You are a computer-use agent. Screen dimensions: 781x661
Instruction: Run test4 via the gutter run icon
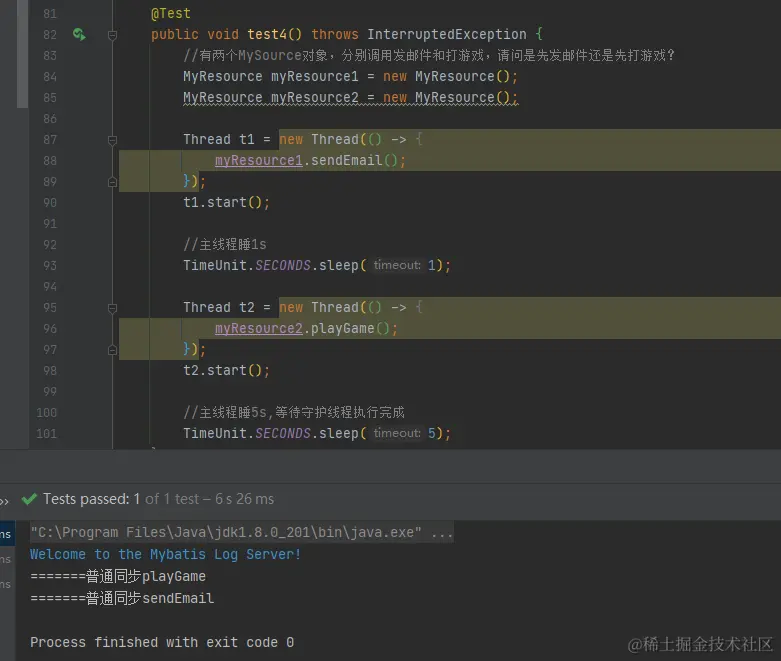click(79, 34)
